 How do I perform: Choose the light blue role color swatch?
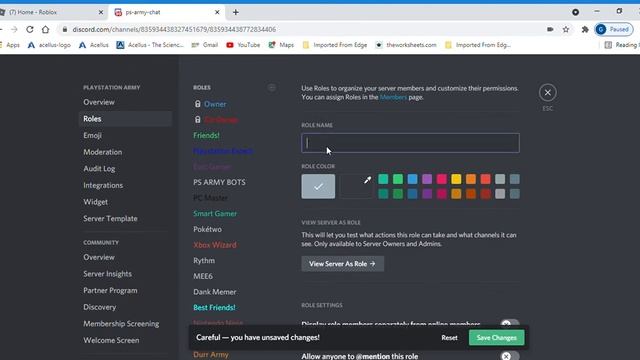412,179
